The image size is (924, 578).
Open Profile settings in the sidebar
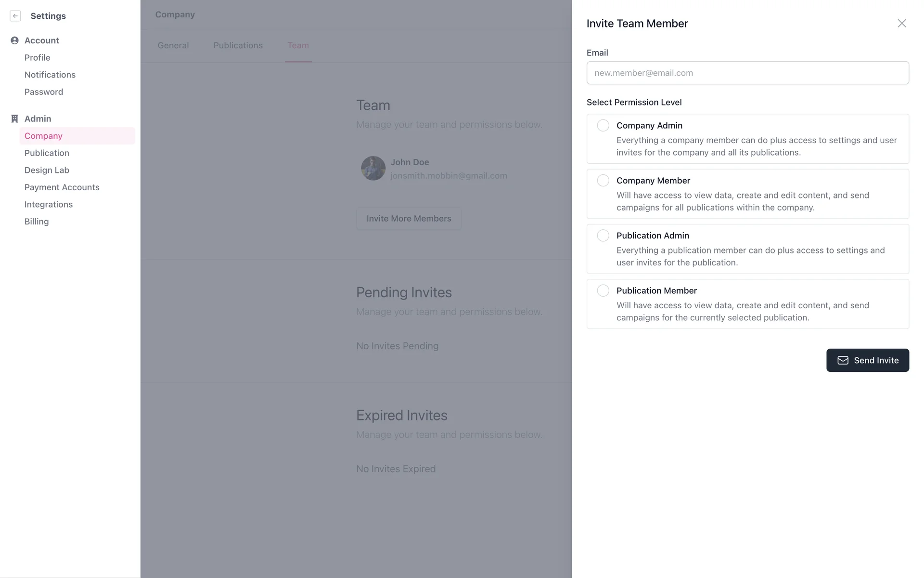(x=38, y=58)
